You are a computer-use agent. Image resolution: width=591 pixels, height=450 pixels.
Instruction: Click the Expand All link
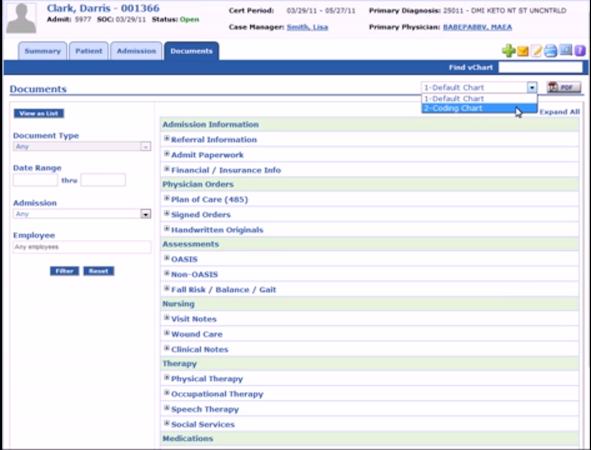(559, 112)
